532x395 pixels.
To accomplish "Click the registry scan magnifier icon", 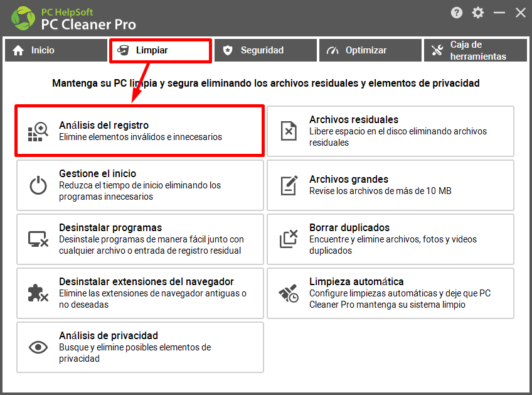I will pos(38,131).
